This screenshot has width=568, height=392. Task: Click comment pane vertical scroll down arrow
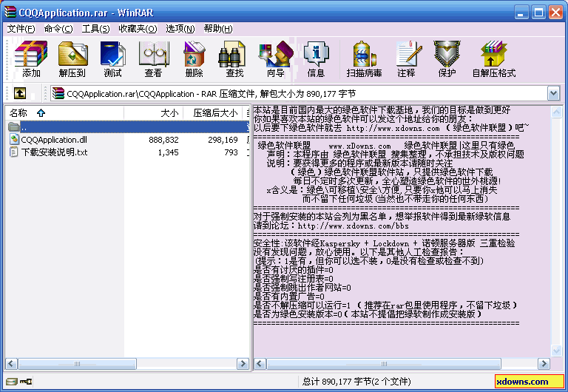[556, 350]
